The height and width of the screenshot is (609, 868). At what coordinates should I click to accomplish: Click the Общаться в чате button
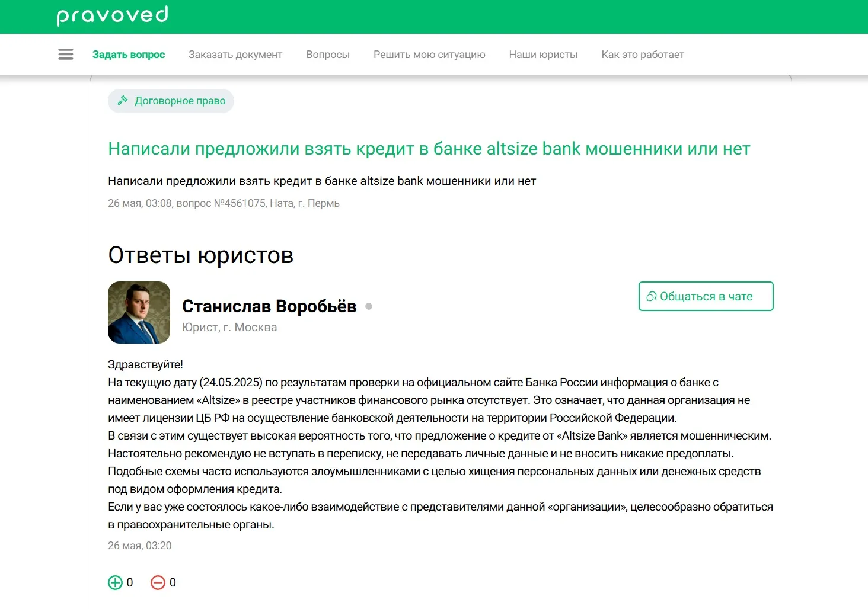tap(706, 296)
